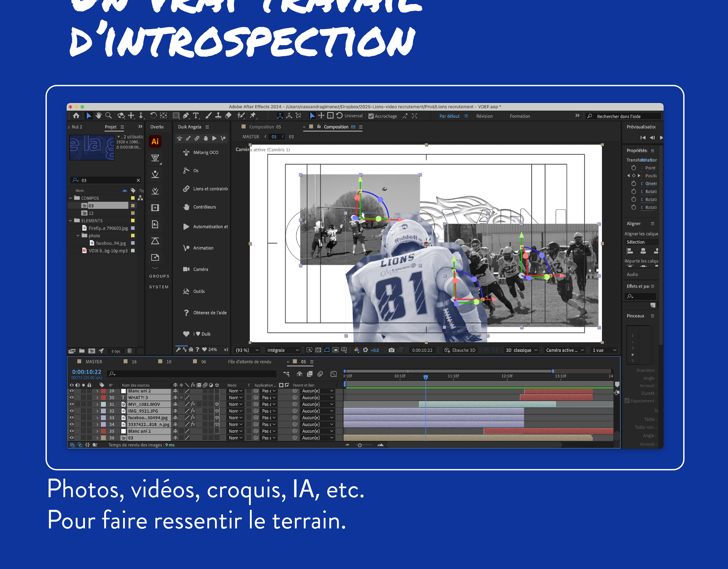This screenshot has width=728, height=569.
Task: Hide layer 31 MVI_1081.MOV with eye icon
Action: coord(71,404)
